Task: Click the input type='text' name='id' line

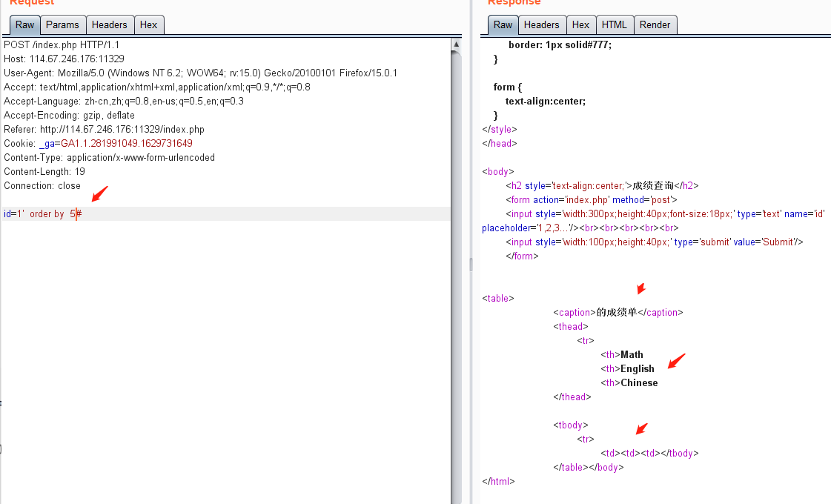Action: point(665,214)
